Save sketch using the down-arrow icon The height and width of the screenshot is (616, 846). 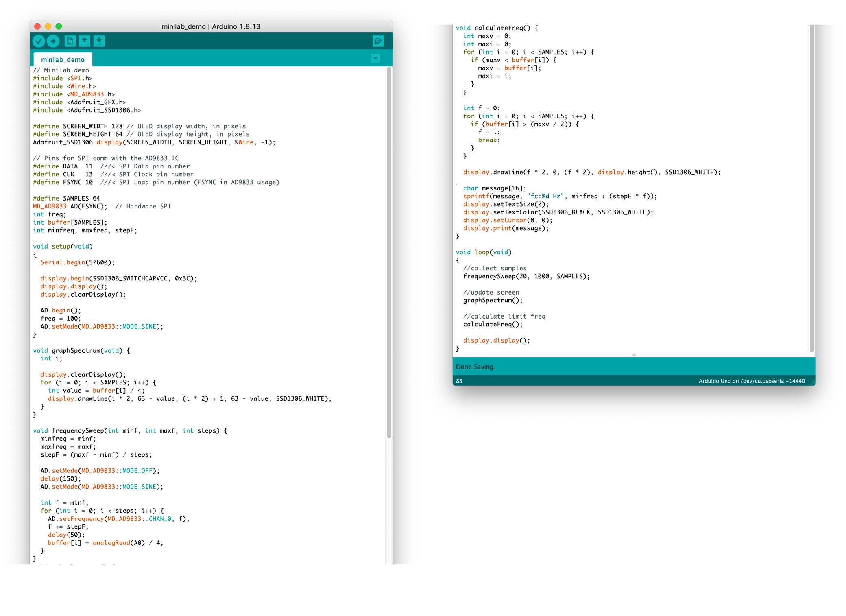pyautogui.click(x=99, y=41)
